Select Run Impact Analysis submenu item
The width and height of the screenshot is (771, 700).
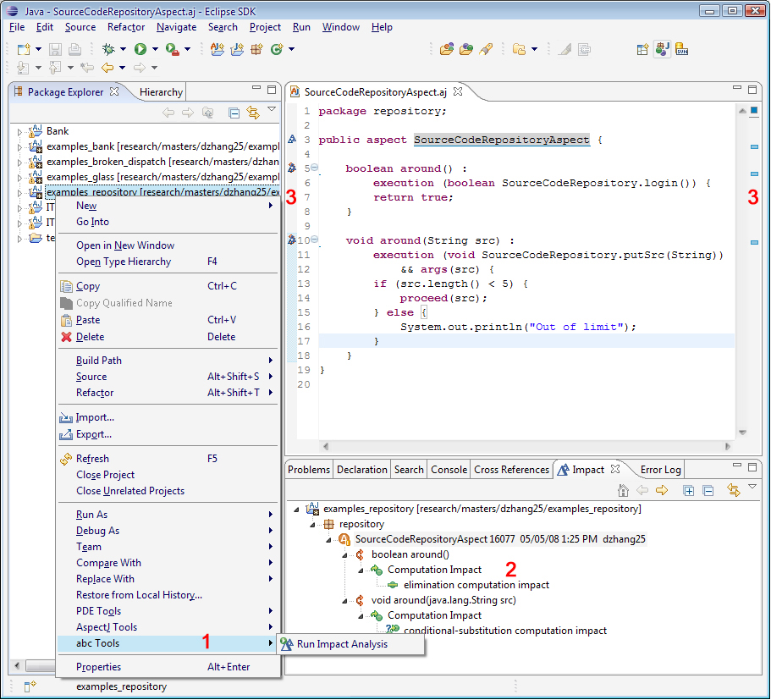[x=350, y=644]
